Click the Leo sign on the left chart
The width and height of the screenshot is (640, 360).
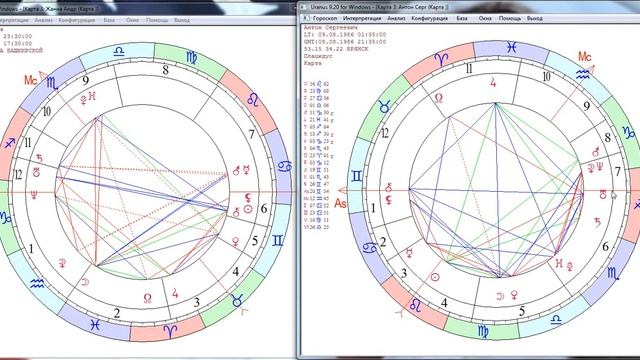click(253, 99)
